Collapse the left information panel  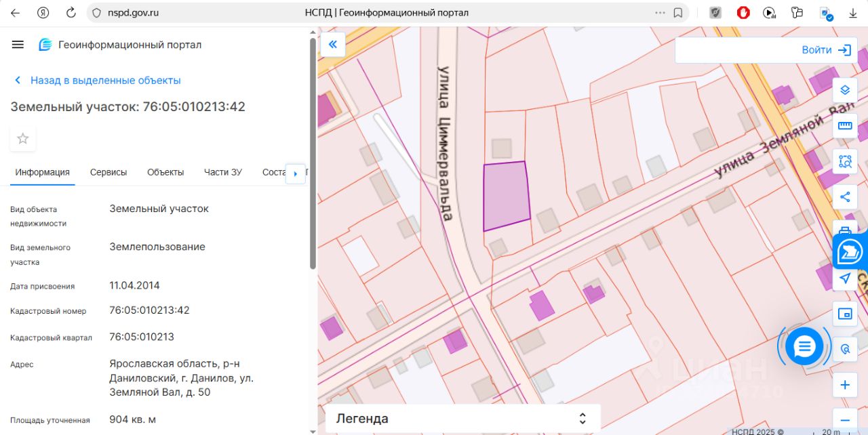[x=333, y=45]
